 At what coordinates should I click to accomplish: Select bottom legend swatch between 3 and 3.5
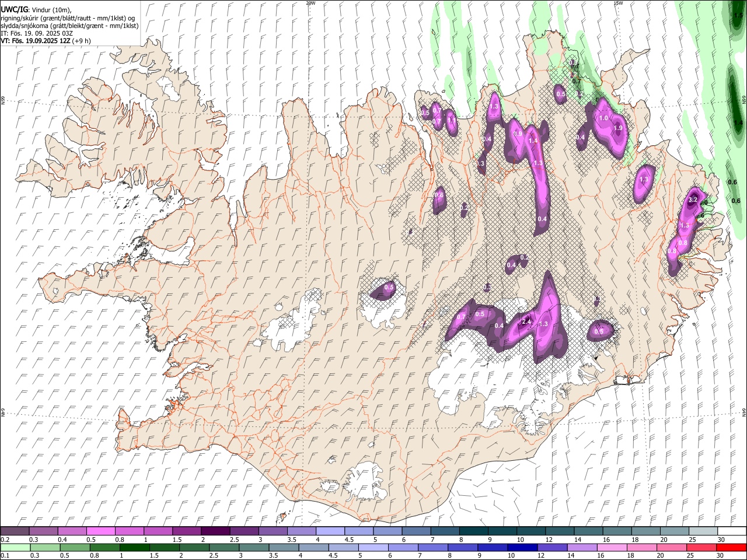tap(254, 548)
